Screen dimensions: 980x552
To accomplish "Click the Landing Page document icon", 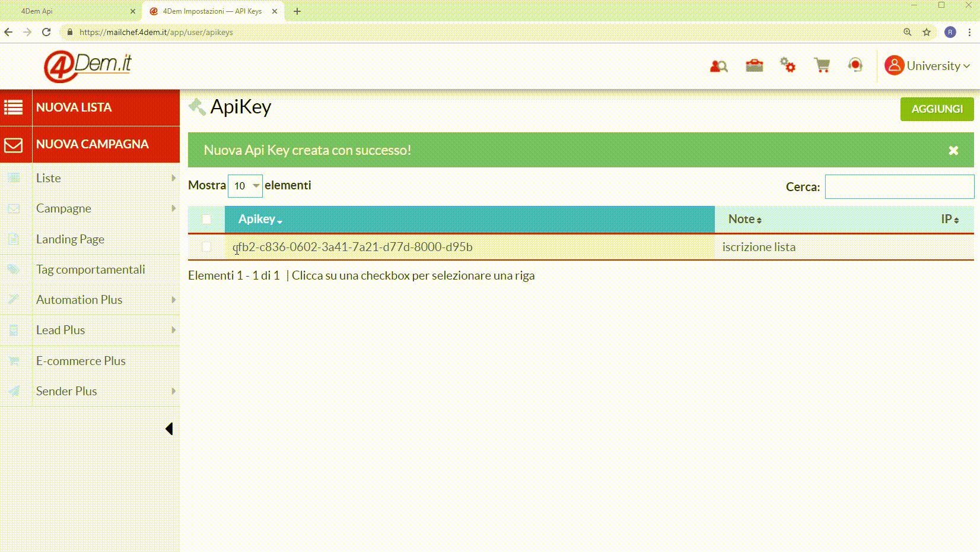I will point(14,239).
